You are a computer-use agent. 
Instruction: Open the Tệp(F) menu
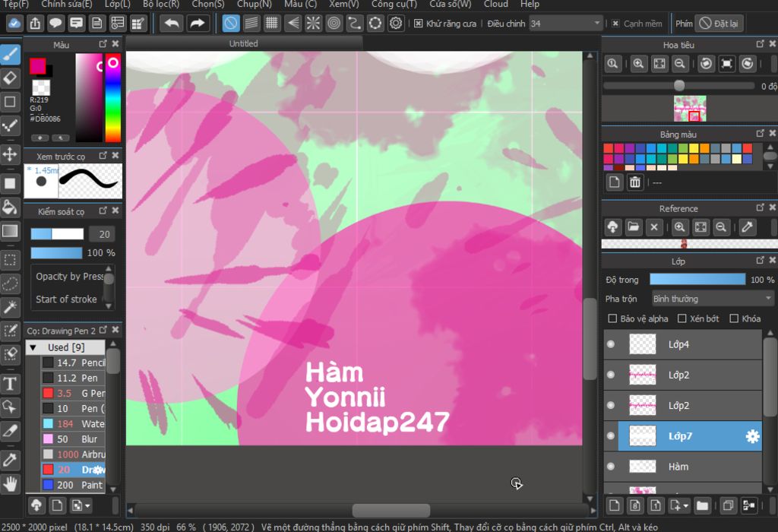[16, 5]
